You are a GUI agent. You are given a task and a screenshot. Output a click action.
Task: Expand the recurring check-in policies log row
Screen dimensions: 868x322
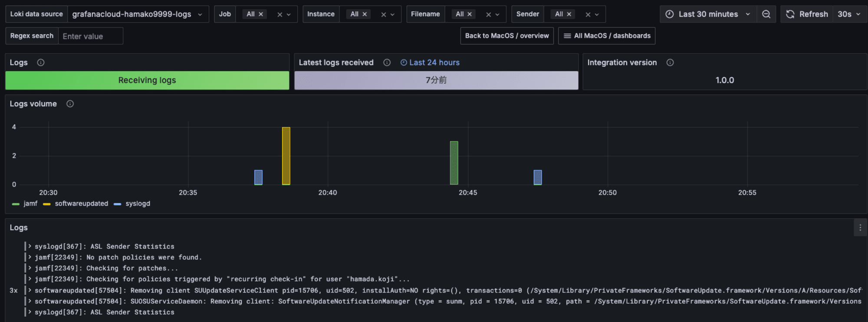pos(30,279)
